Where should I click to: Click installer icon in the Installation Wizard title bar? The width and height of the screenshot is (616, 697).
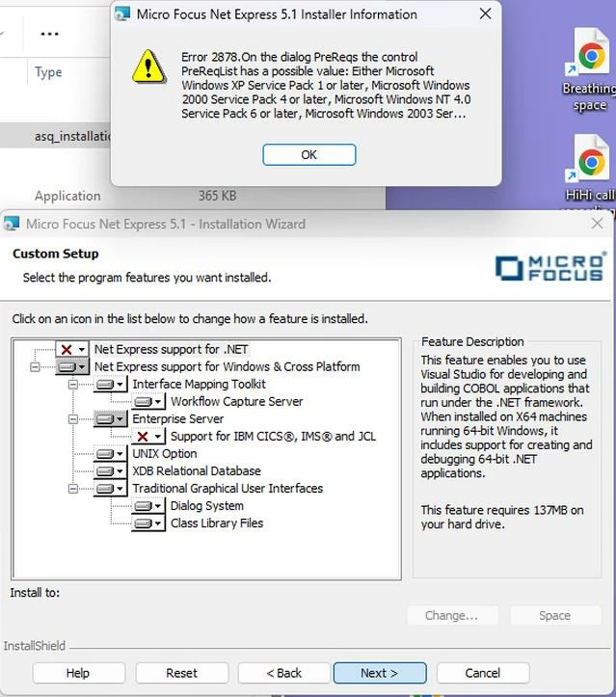pos(12,224)
